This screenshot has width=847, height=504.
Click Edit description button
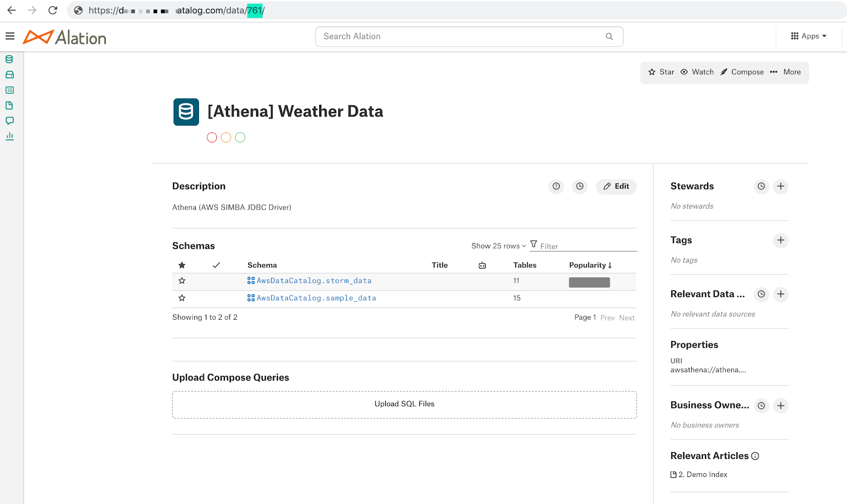[x=616, y=186]
